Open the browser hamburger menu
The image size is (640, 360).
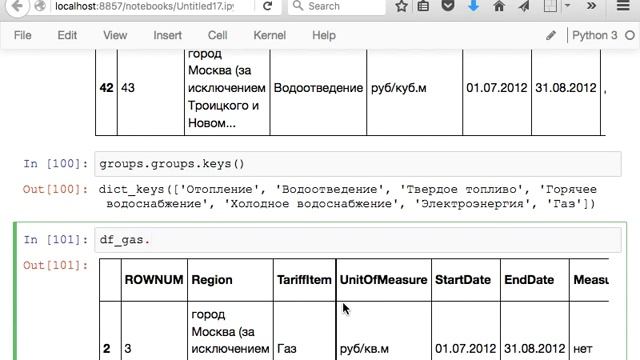click(623, 6)
